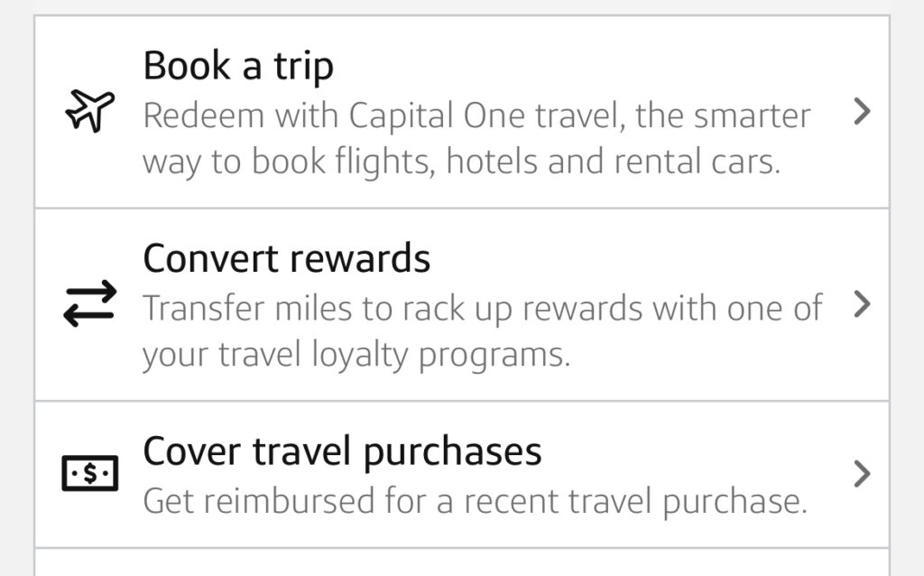Click the word 'rewards' in the Convert rewards heading

coord(358,259)
